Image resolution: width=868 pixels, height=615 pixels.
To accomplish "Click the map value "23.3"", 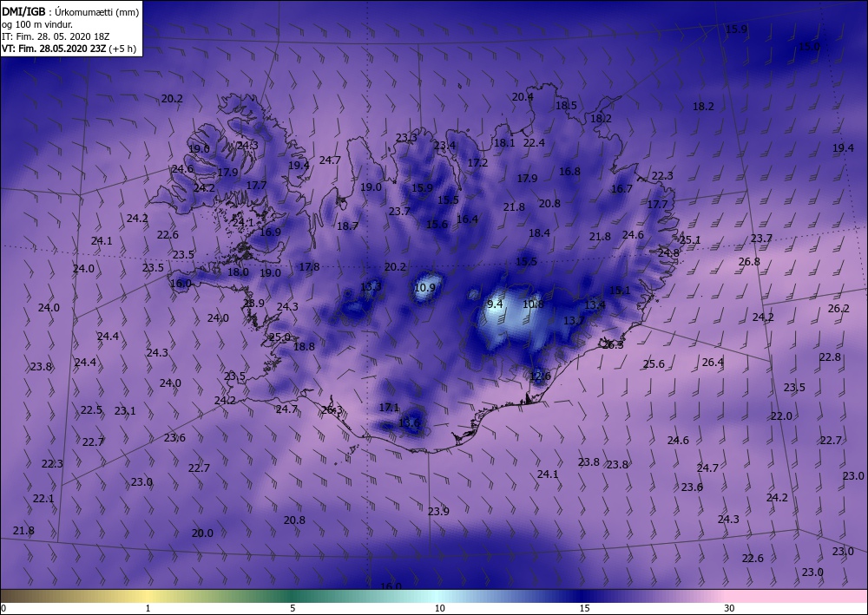I will click(406, 138).
